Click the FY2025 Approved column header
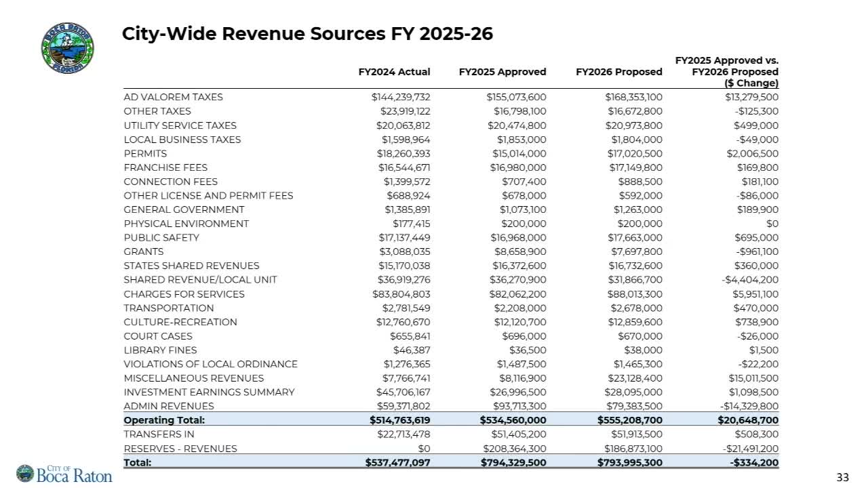This screenshot has width=868, height=488. (502, 72)
